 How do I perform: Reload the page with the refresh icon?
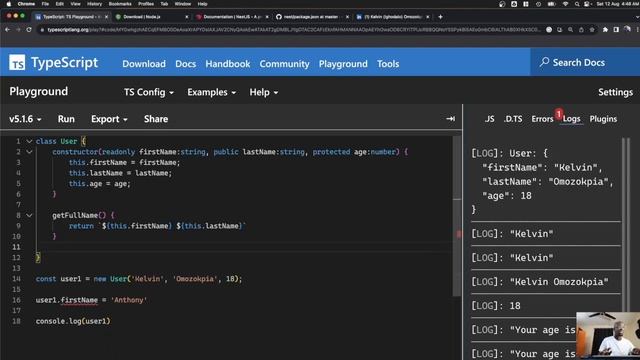tap(29, 29)
